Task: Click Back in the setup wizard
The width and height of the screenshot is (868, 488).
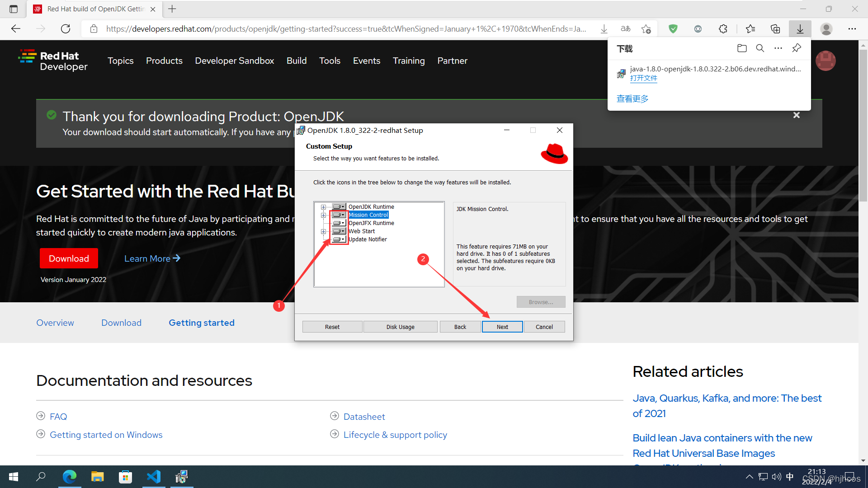Action: click(x=460, y=327)
